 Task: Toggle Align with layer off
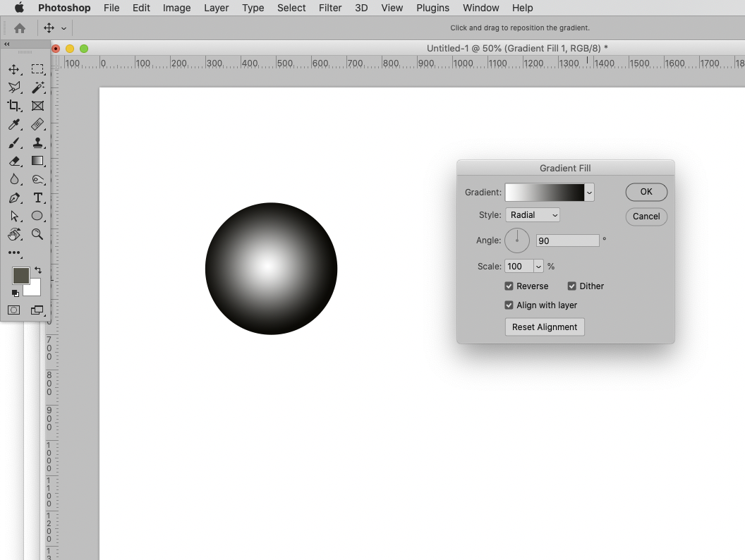click(x=509, y=305)
